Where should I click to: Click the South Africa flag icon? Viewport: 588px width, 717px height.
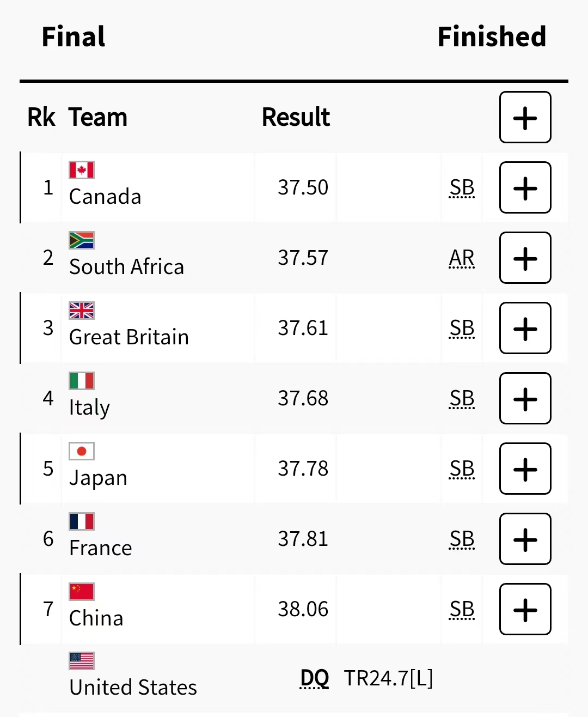point(82,240)
